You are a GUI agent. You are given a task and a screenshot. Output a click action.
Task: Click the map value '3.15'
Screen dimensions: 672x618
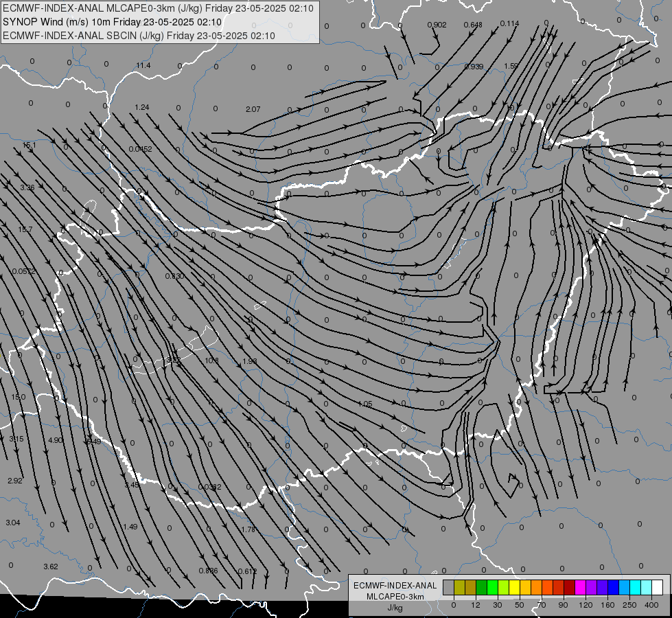16,439
